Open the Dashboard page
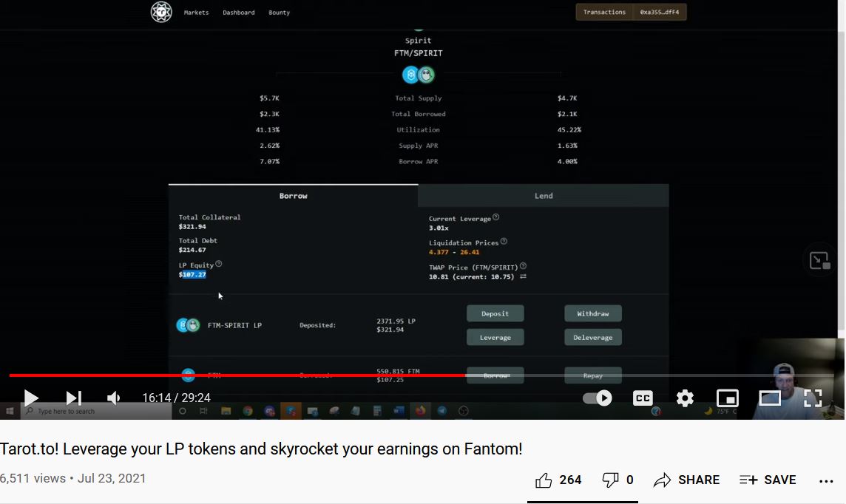 point(238,13)
